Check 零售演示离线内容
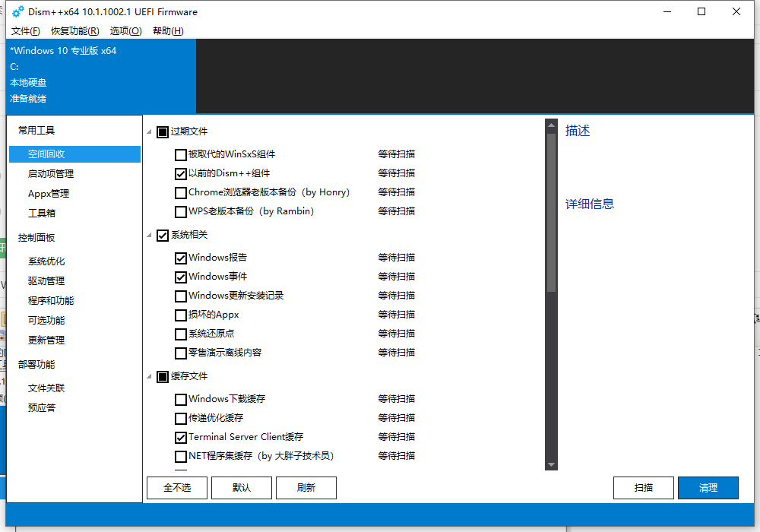 coord(180,353)
